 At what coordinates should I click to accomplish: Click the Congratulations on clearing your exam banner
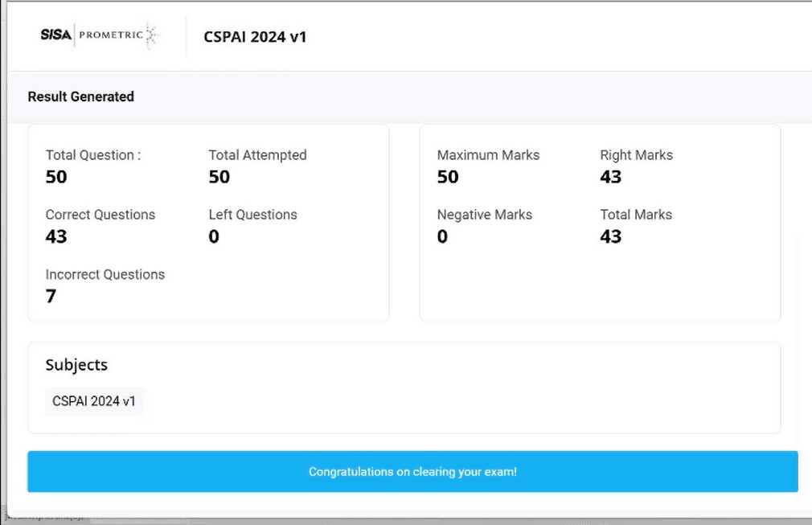pyautogui.click(x=412, y=472)
